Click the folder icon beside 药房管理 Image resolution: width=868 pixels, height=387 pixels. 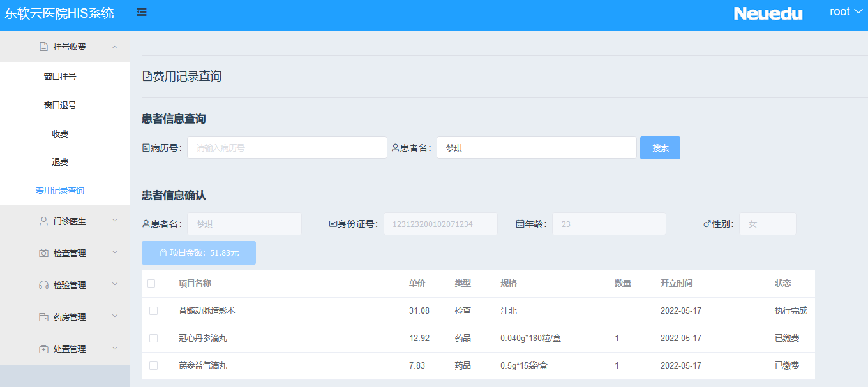(43, 317)
